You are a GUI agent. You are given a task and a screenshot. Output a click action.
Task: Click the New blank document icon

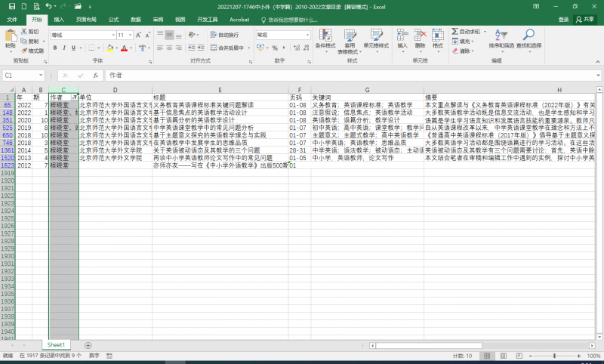click(x=24, y=7)
